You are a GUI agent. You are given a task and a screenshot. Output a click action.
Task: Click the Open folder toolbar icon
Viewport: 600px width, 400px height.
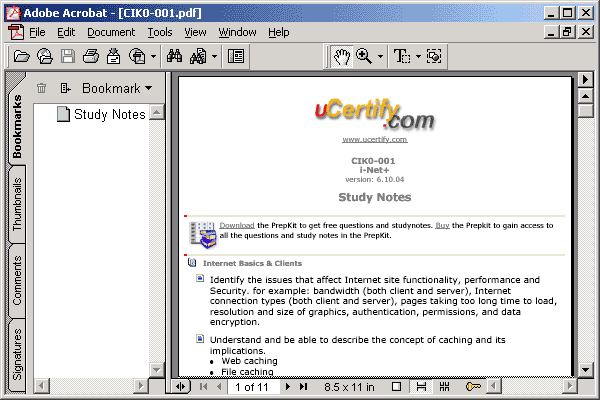[21, 57]
